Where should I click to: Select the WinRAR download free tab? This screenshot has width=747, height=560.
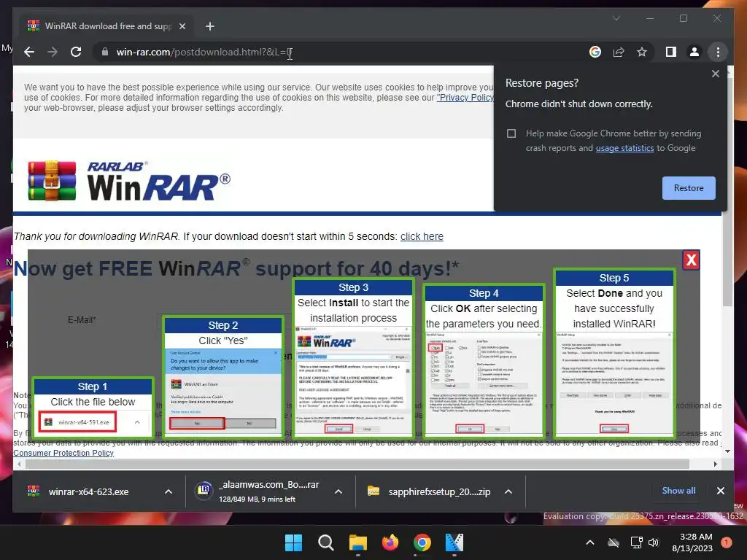pyautogui.click(x=107, y=26)
